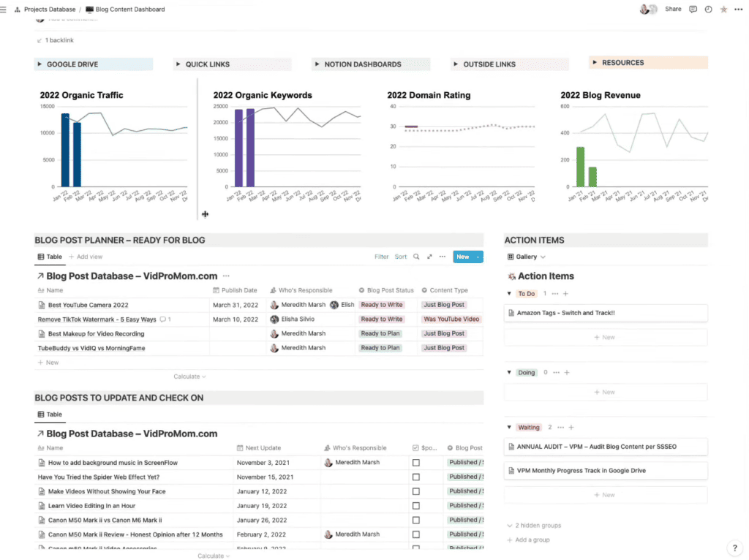Click Add view in Blog Post Planner
Viewport: 749px width, 560px height.
click(86, 257)
